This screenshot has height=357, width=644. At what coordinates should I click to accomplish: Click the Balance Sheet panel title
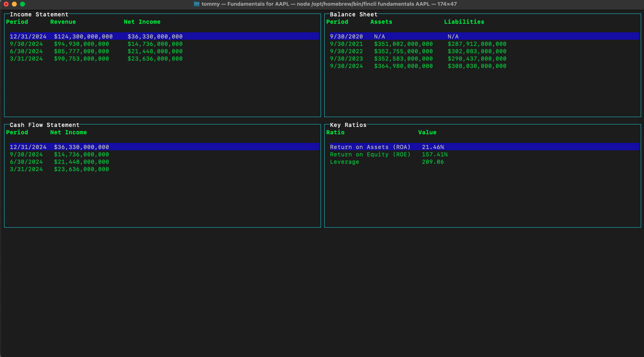[354, 14]
